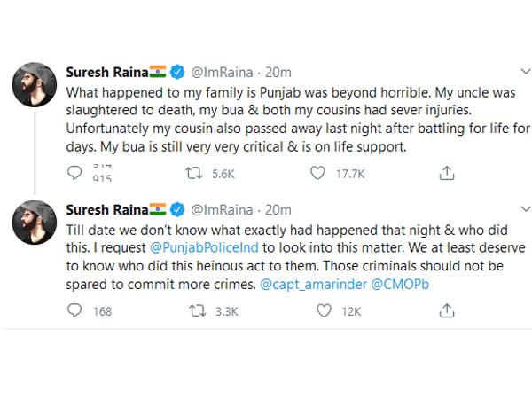This screenshot has width=532, height=399.
Task: Share the second tweet via share icon
Action: point(447,310)
